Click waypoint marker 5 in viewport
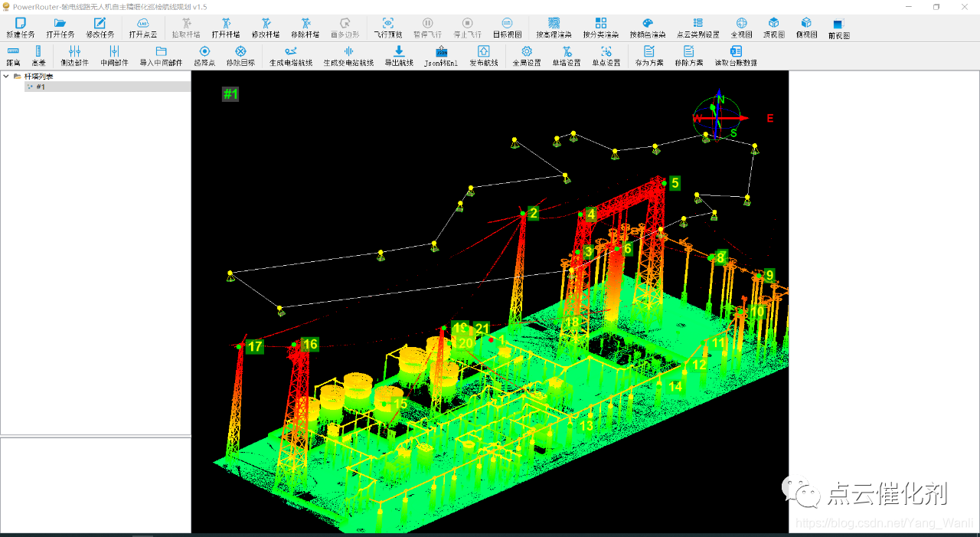 pyautogui.click(x=675, y=183)
